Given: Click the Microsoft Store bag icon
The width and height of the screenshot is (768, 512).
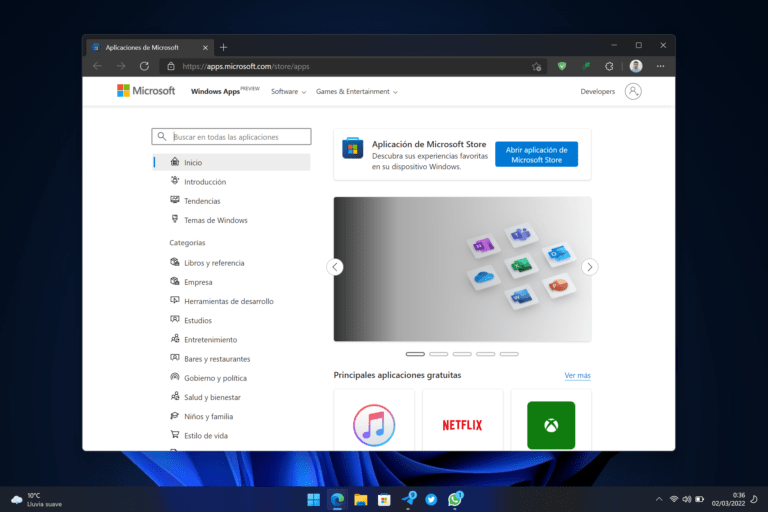Looking at the screenshot, I should (x=353, y=148).
